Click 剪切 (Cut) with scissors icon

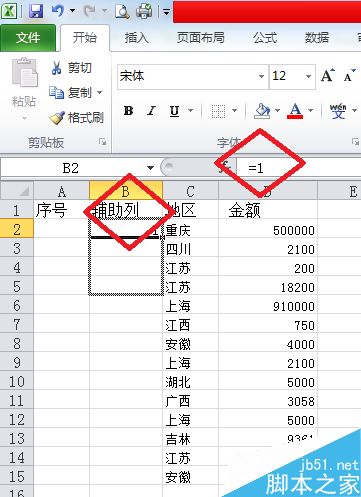(71, 68)
